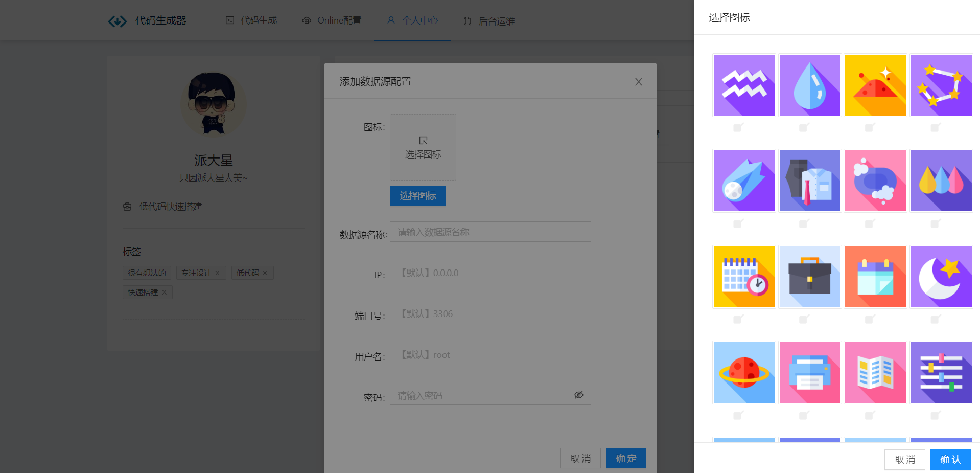
Task: Check the box under the zigzag waves icon
Action: [738, 128]
